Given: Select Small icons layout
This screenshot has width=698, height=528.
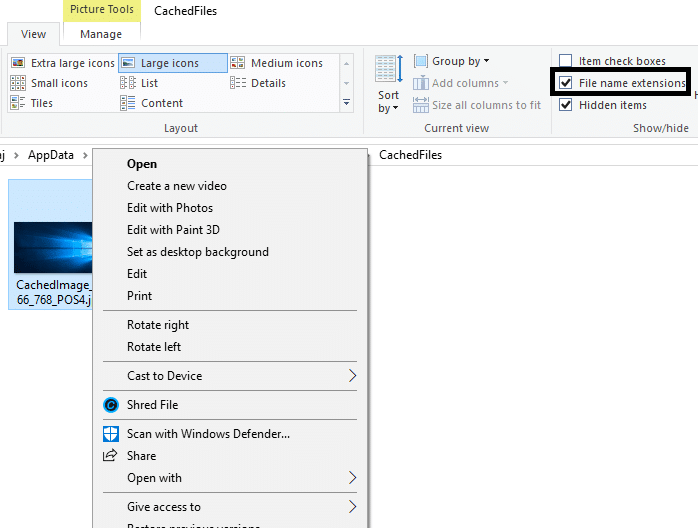Looking at the screenshot, I should point(49,83).
